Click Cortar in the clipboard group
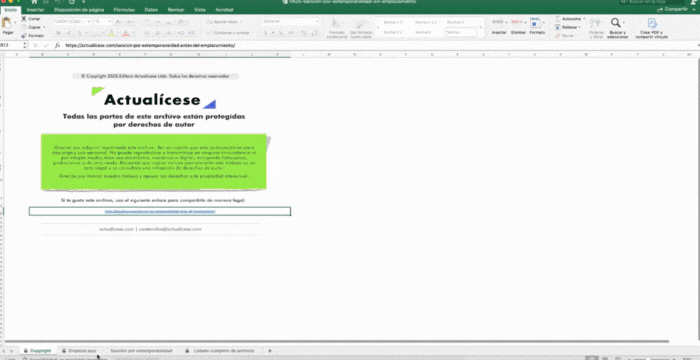Screen dimensions: 700x360 pyautogui.click(x=31, y=19)
